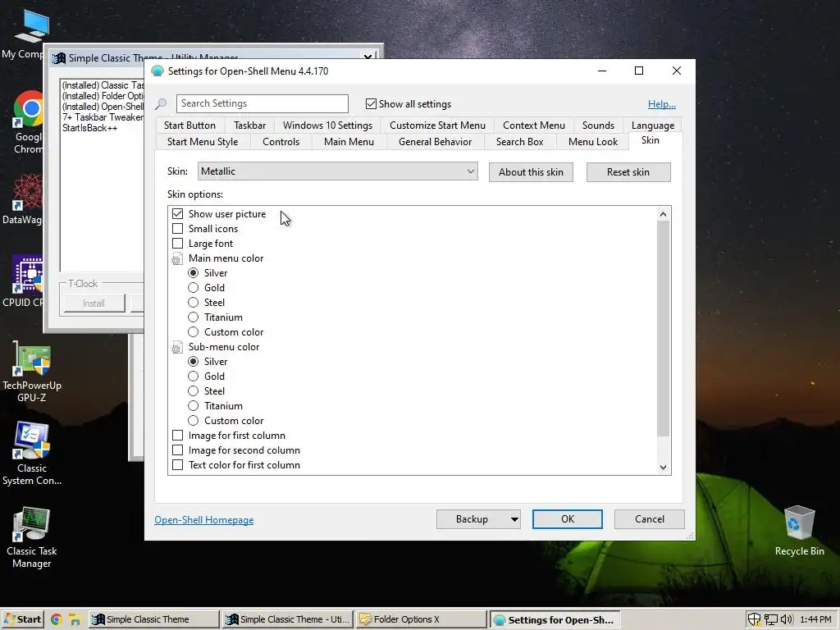The image size is (840, 630).
Task: Confirm settings with the OK button
Action: coord(568,519)
